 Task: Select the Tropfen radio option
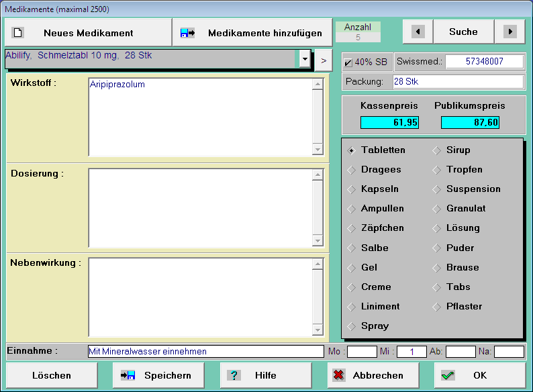436,170
